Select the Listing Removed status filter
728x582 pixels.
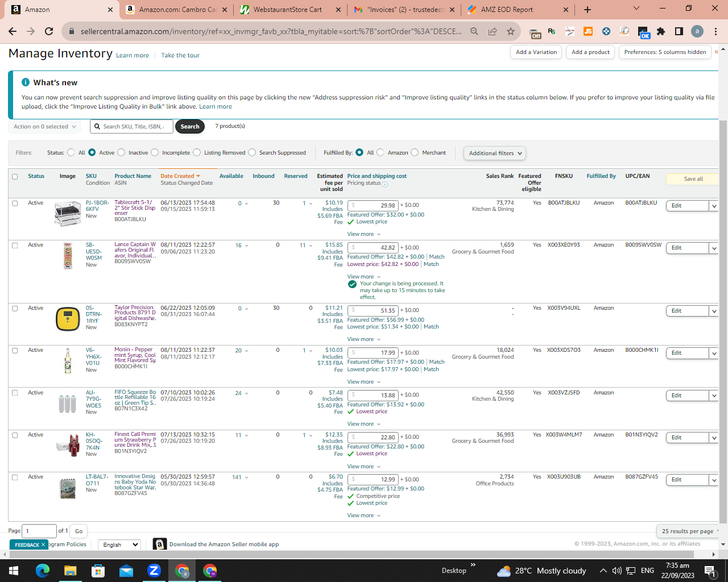[197, 152]
